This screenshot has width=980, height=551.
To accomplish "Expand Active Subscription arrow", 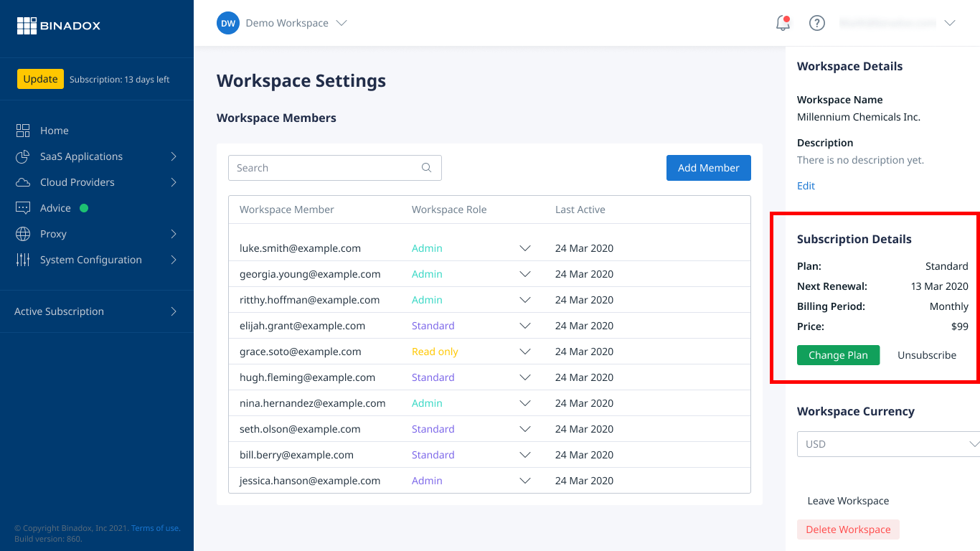I will (174, 311).
